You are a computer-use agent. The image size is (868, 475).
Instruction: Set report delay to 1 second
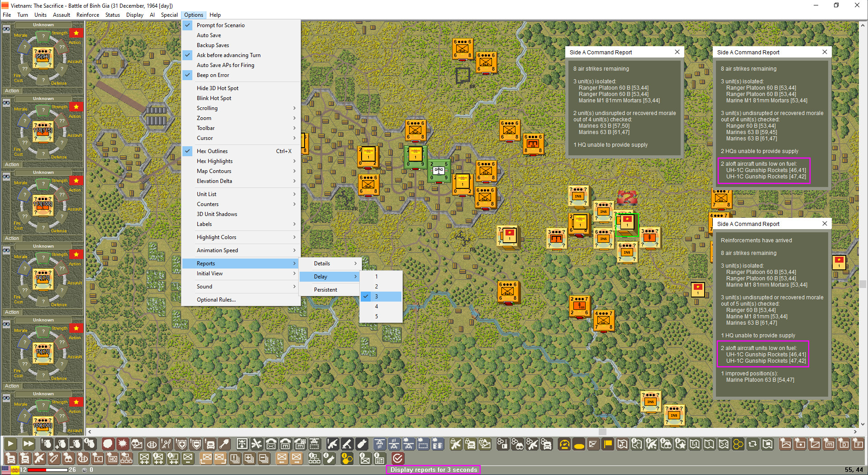[x=381, y=277]
